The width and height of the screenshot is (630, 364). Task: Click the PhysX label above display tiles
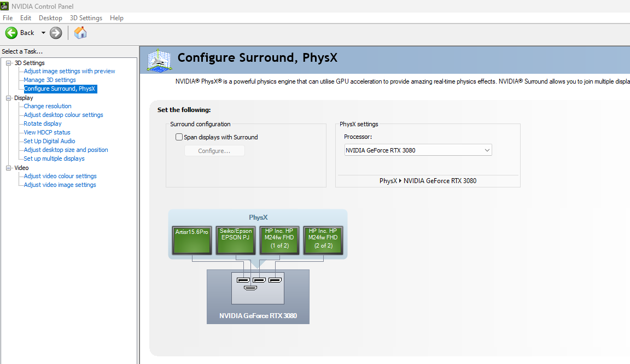click(258, 218)
